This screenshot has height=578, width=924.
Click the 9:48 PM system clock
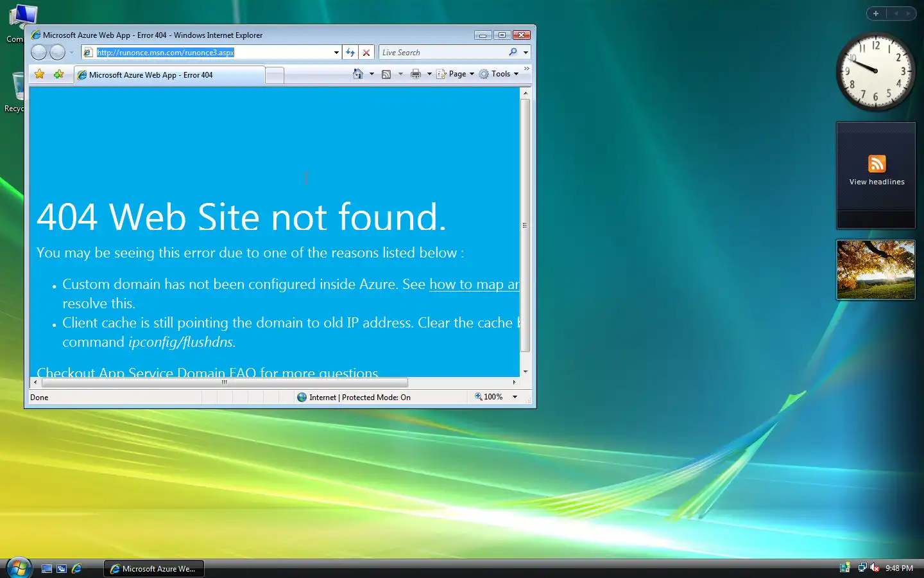tap(899, 568)
